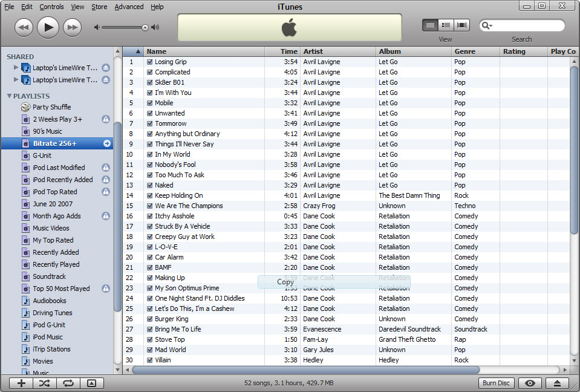580x392 pixels.
Task: Adjust the volume slider knob
Action: point(145,27)
